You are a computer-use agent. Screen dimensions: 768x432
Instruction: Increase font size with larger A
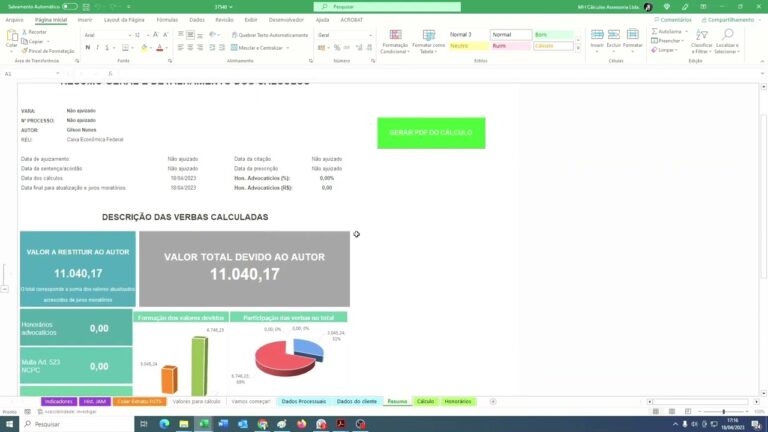155,35
